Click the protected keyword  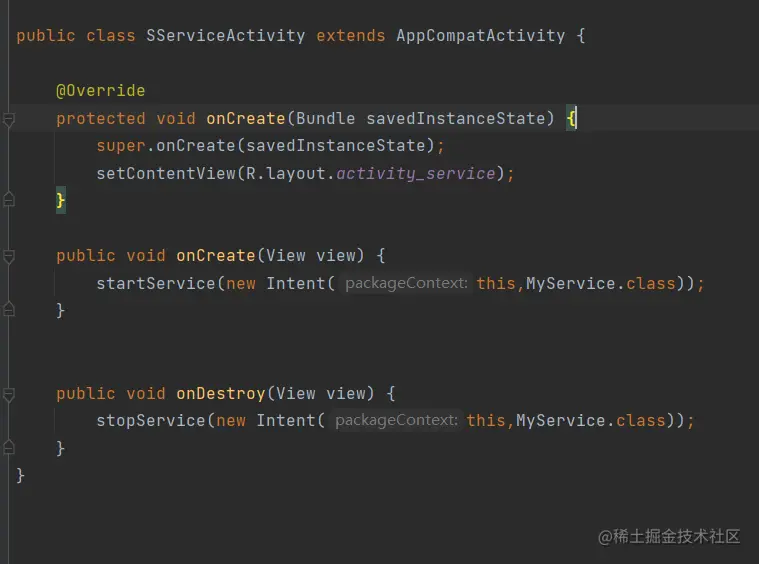pos(101,119)
